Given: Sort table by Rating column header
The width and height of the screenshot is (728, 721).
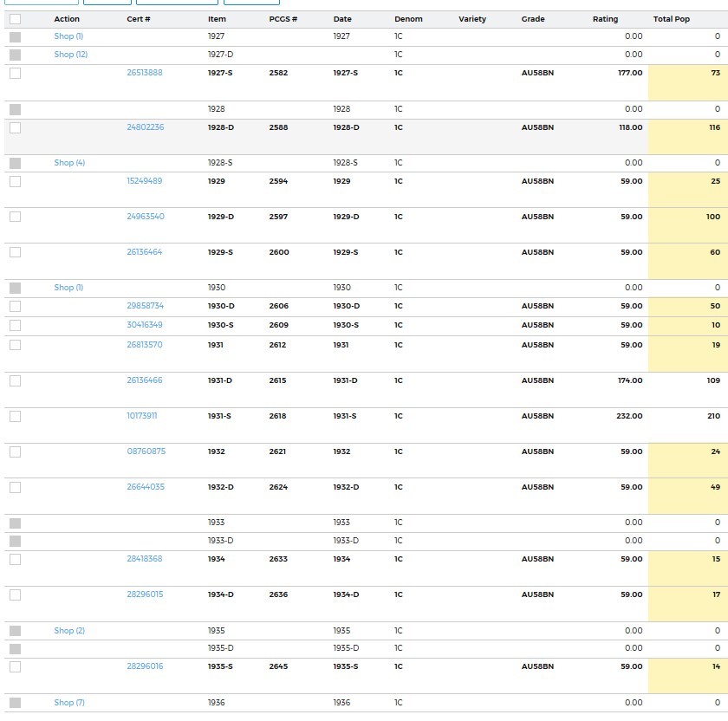Looking at the screenshot, I should 605,19.
